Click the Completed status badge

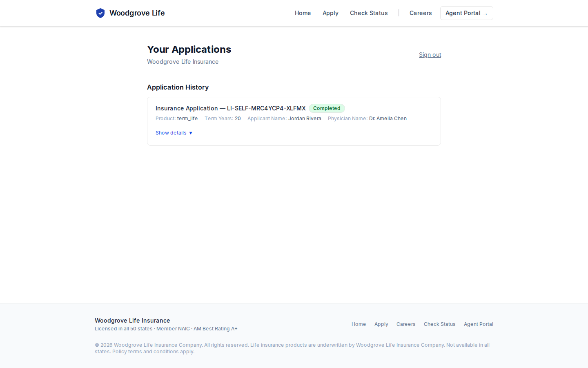(327, 108)
